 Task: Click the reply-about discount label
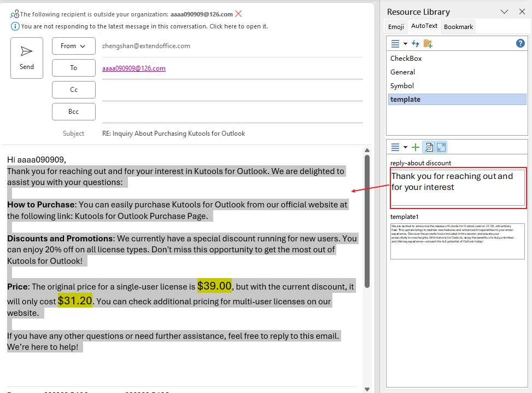420,163
